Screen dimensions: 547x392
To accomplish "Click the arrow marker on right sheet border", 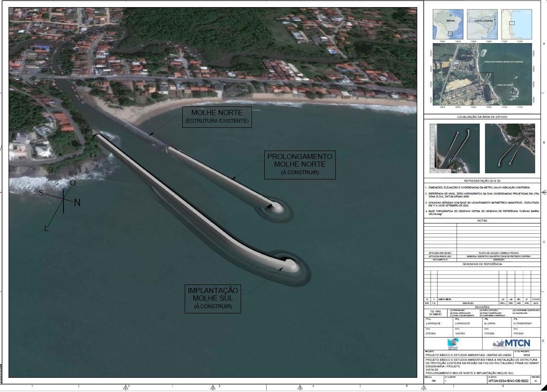I will click(x=544, y=192).
